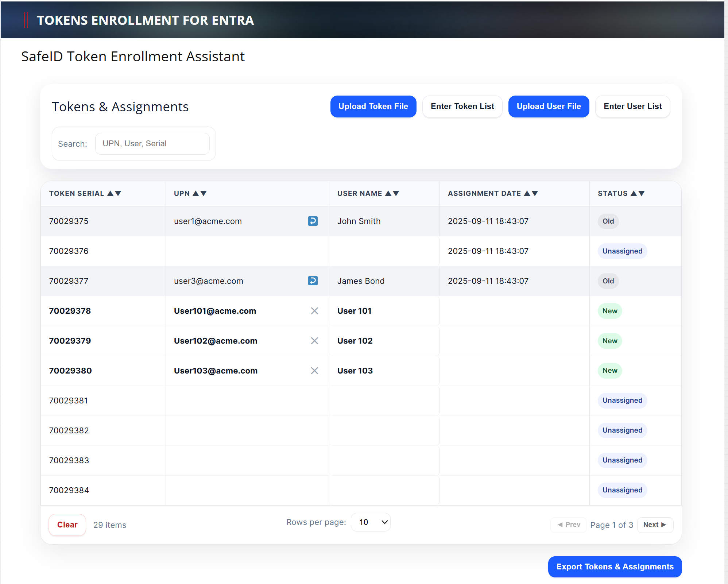Open Enter User List
The height and width of the screenshot is (584, 728).
(632, 107)
